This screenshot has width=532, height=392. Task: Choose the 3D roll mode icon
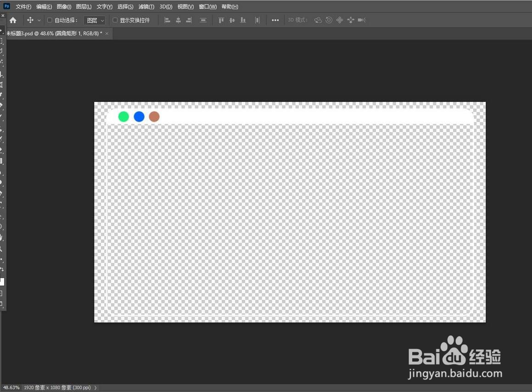329,20
